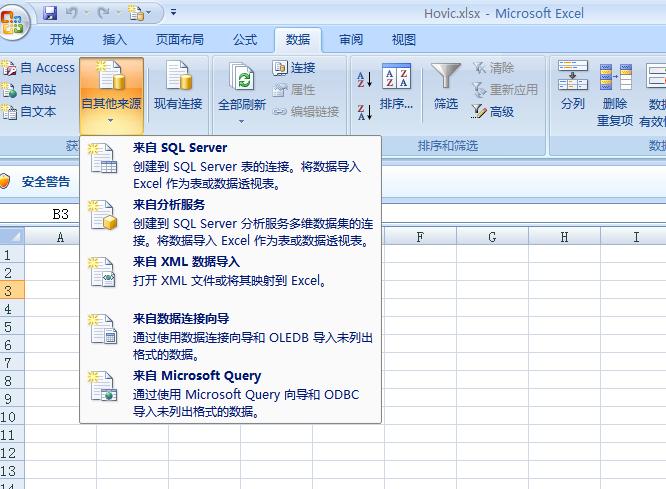This screenshot has width=666, height=489.
Task: Open the 审阅 tab
Action: pos(351,40)
